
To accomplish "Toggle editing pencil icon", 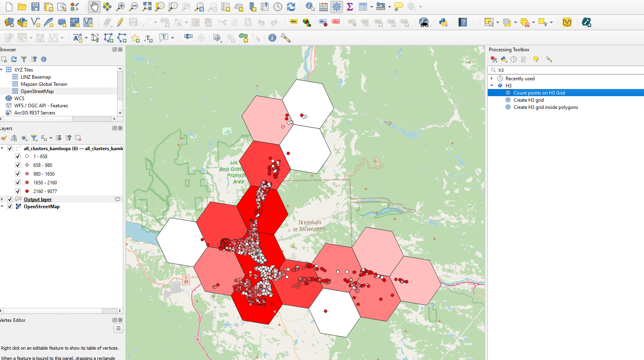I will coord(120,22).
